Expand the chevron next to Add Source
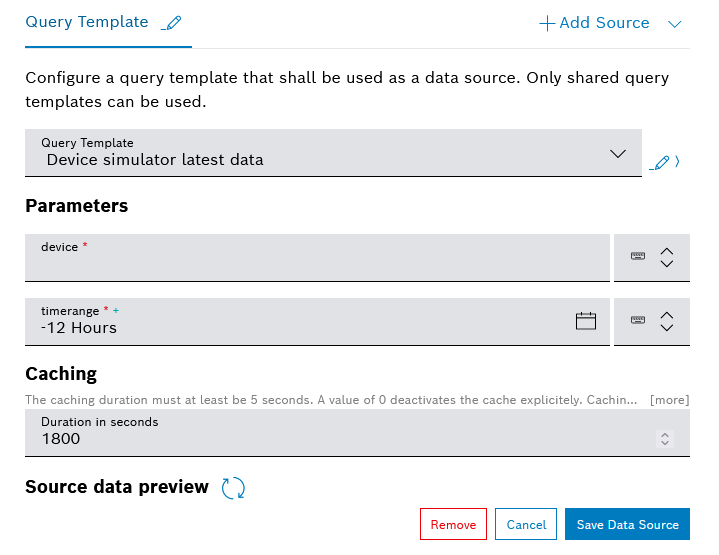Viewport: 719px width, 555px height. [674, 24]
